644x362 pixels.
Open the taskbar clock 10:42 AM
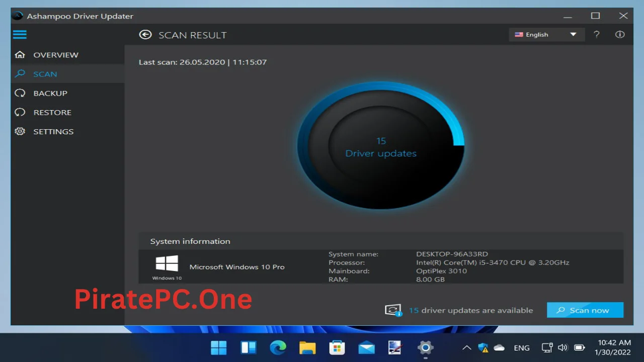click(612, 347)
